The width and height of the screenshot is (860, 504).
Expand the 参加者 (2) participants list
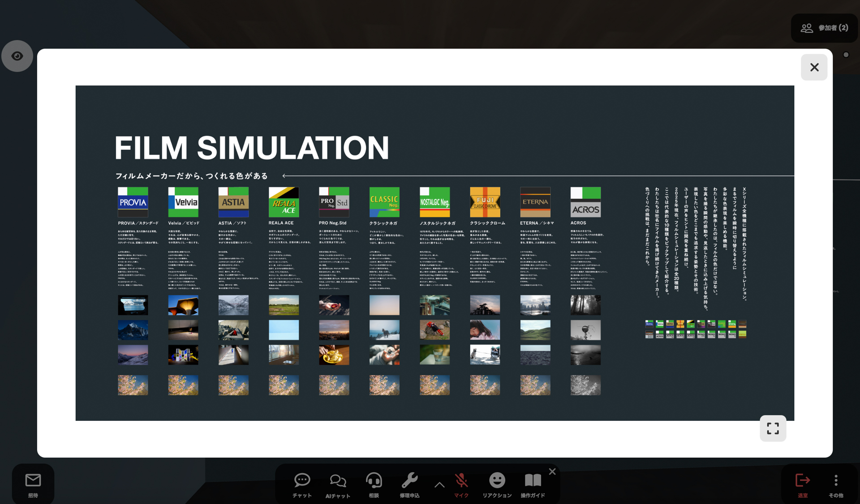pyautogui.click(x=824, y=28)
